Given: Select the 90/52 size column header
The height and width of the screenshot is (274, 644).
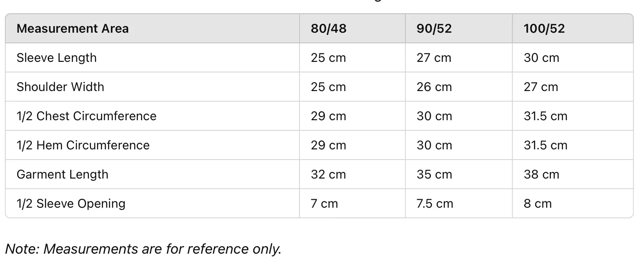Looking at the screenshot, I should 434,29.
